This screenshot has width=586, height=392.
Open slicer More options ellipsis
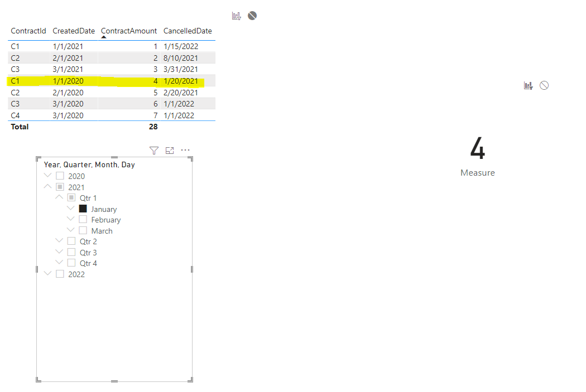pos(185,150)
